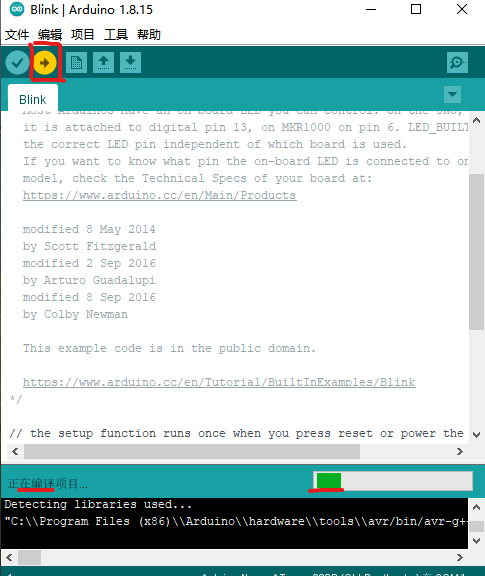Open the 编辑 menu
The width and height of the screenshot is (485, 576).
tap(50, 35)
